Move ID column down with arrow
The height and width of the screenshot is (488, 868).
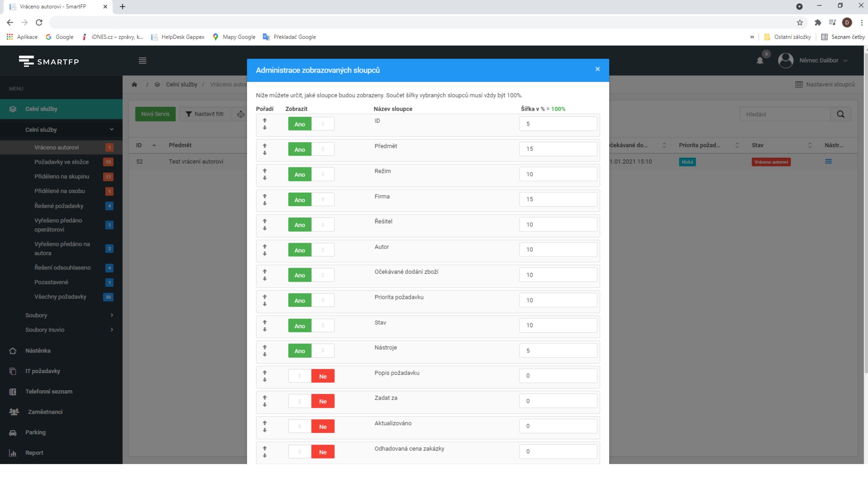tap(264, 128)
